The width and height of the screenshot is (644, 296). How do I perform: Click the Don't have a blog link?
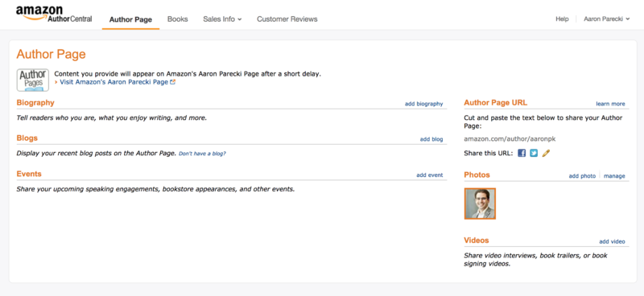(202, 154)
